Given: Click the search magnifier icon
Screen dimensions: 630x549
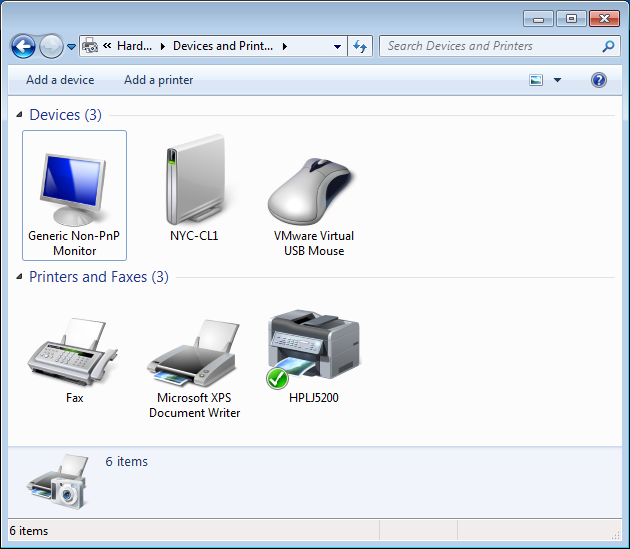Looking at the screenshot, I should click(x=608, y=46).
